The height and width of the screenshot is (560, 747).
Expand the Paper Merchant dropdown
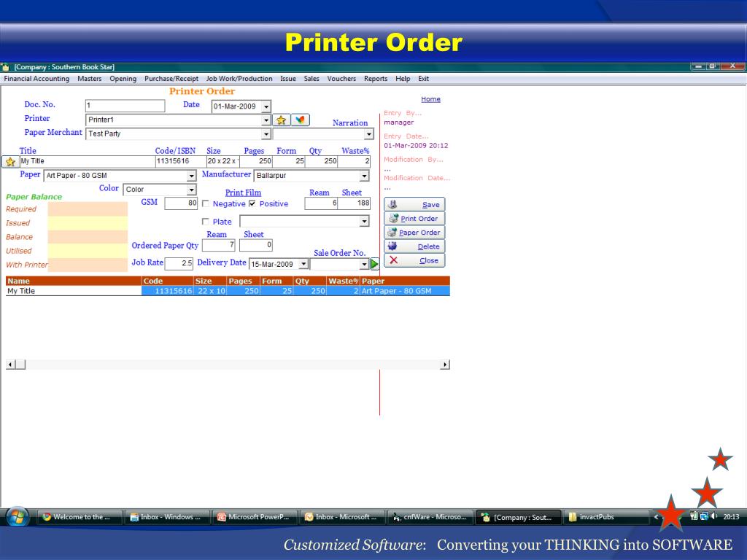pos(266,134)
